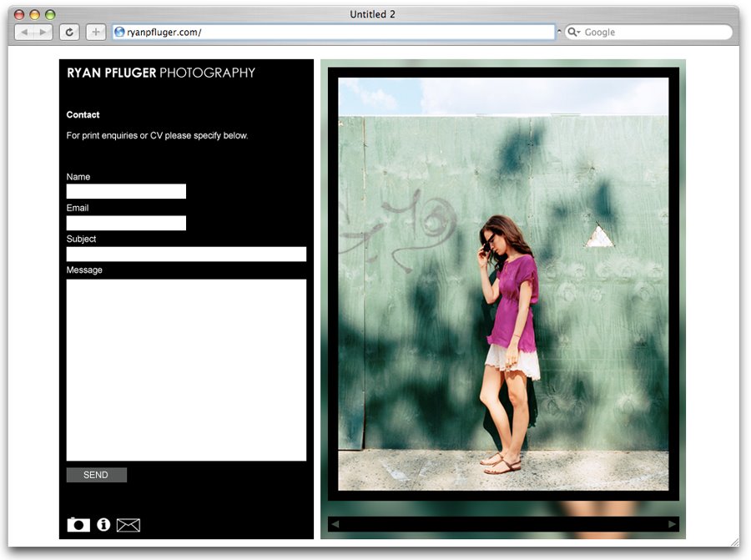Focus the Email input field
The image size is (751, 560).
[126, 223]
